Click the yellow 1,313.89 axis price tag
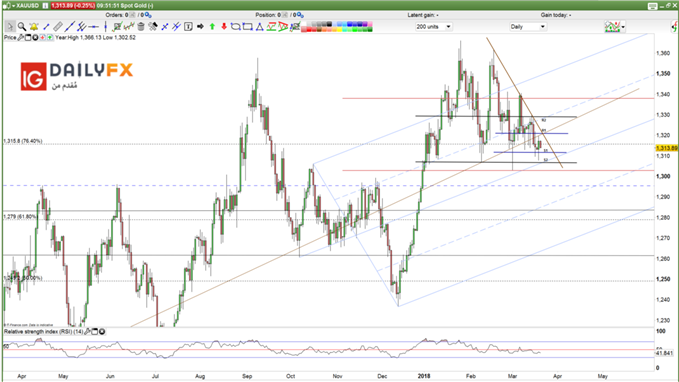Viewport: 679px width, 382px height. [666, 148]
